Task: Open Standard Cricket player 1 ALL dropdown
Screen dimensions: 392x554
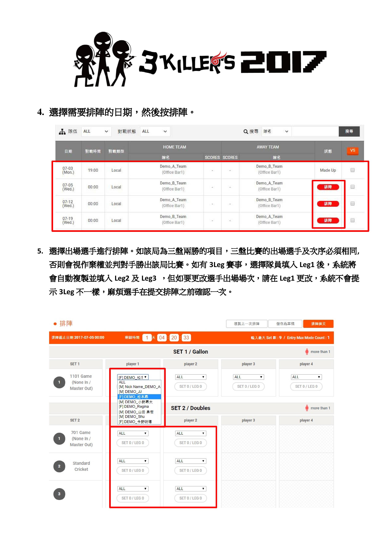Action: [x=133, y=461]
